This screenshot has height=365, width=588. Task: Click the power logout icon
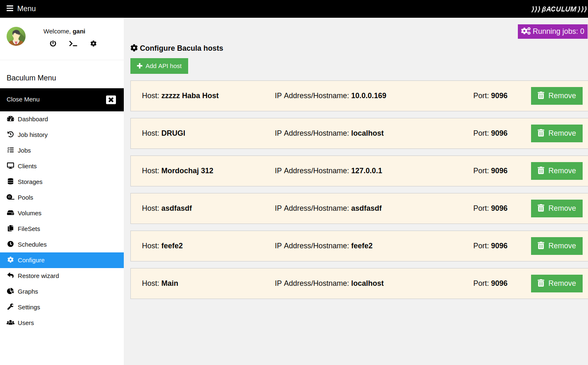click(53, 43)
